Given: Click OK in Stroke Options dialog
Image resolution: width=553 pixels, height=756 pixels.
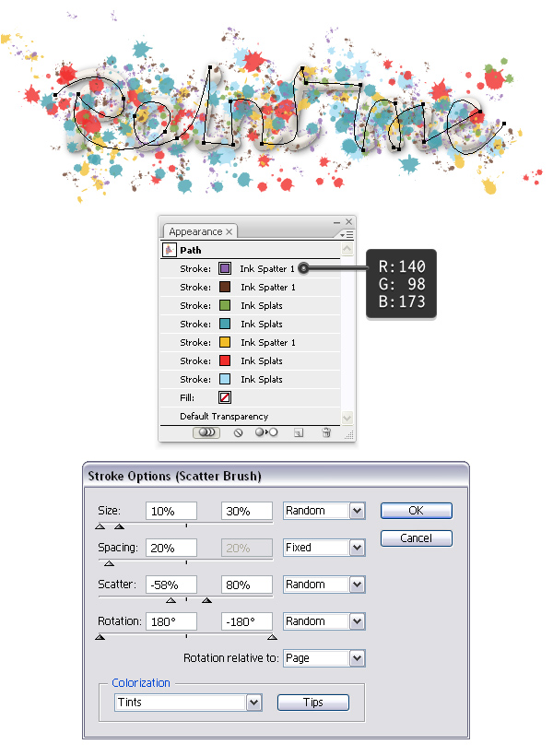Looking at the screenshot, I should pyautogui.click(x=417, y=511).
